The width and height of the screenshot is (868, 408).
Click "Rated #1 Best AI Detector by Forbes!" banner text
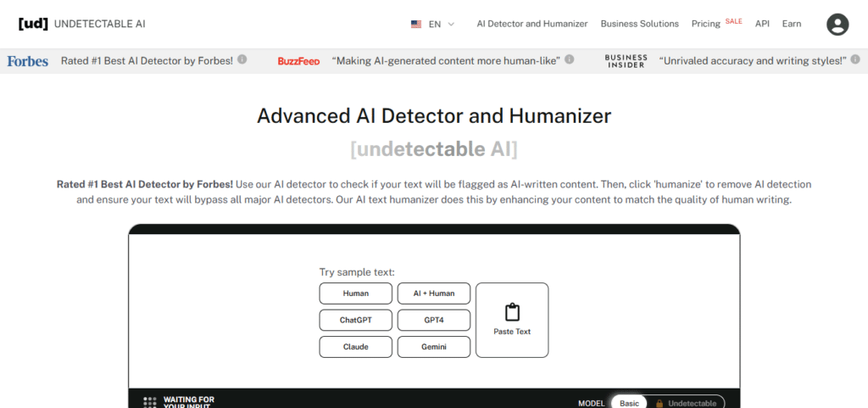(x=147, y=61)
